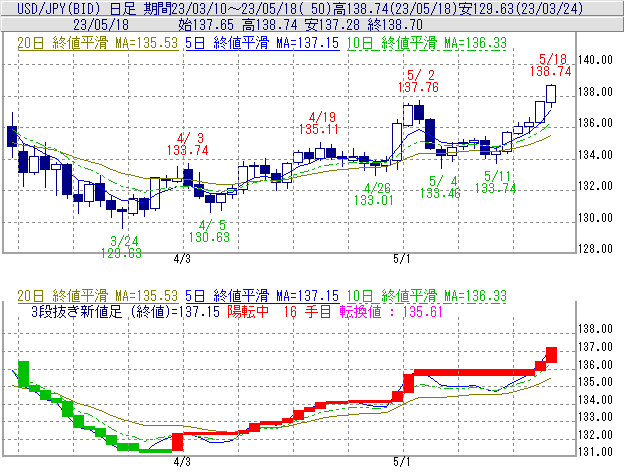Screen dimensions: 624x475
Task: Click the 4/3 date on lower chart axis
Action: click(x=182, y=462)
